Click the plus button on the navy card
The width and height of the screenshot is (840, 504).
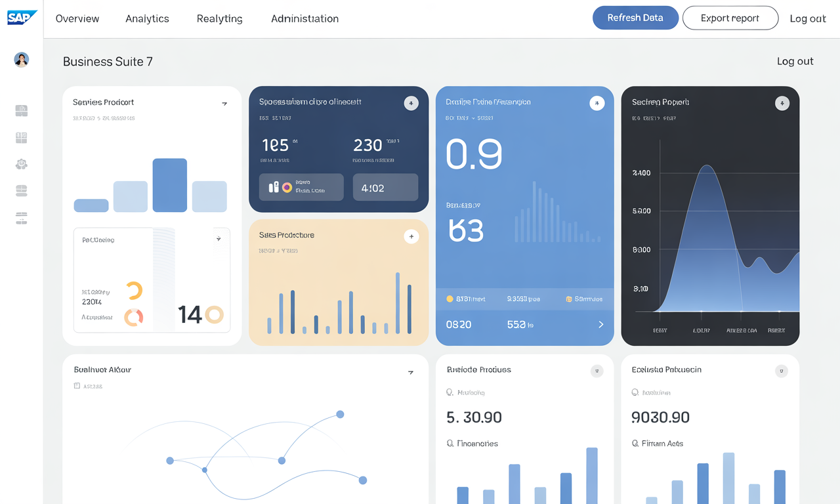point(411,103)
